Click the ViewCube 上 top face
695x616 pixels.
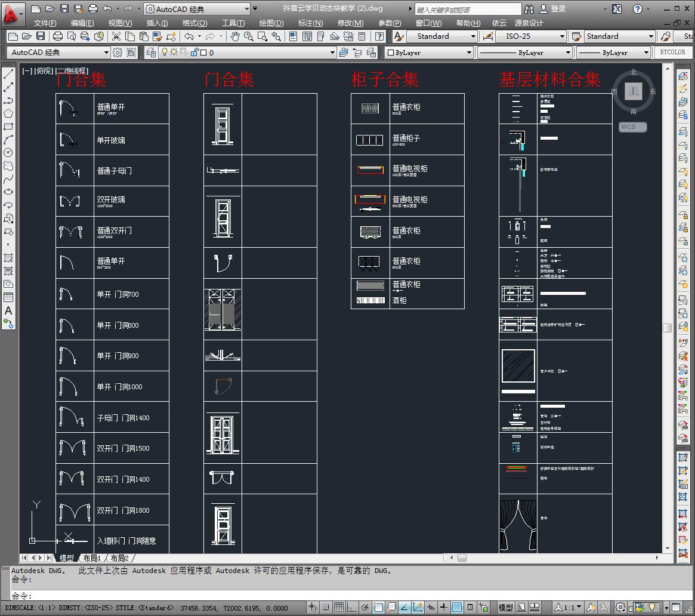pyautogui.click(x=634, y=91)
